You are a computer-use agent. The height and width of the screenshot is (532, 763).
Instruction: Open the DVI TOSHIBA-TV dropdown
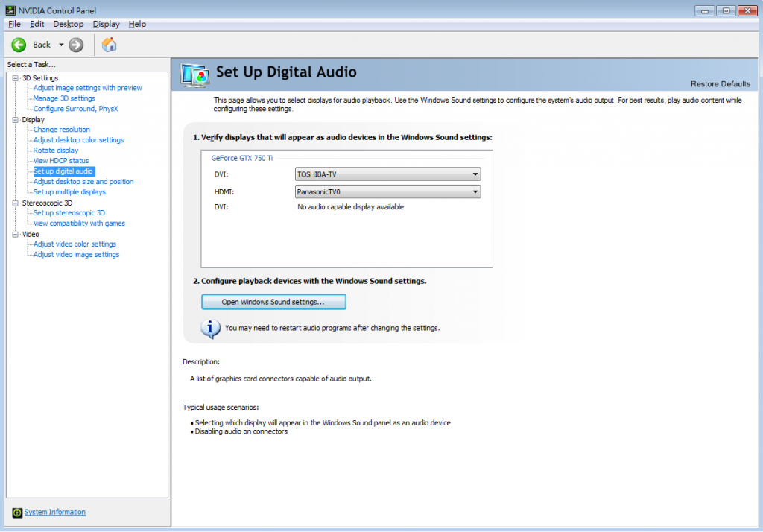(x=387, y=174)
